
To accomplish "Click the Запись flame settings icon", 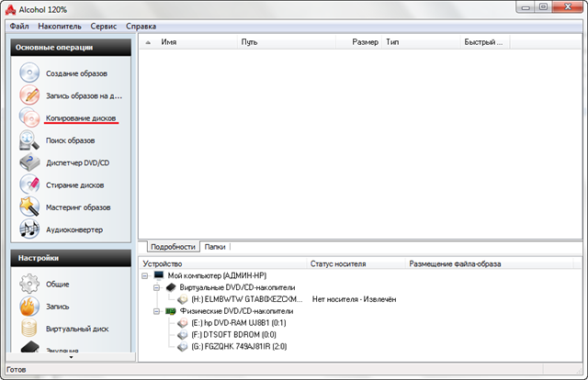I will (x=29, y=307).
